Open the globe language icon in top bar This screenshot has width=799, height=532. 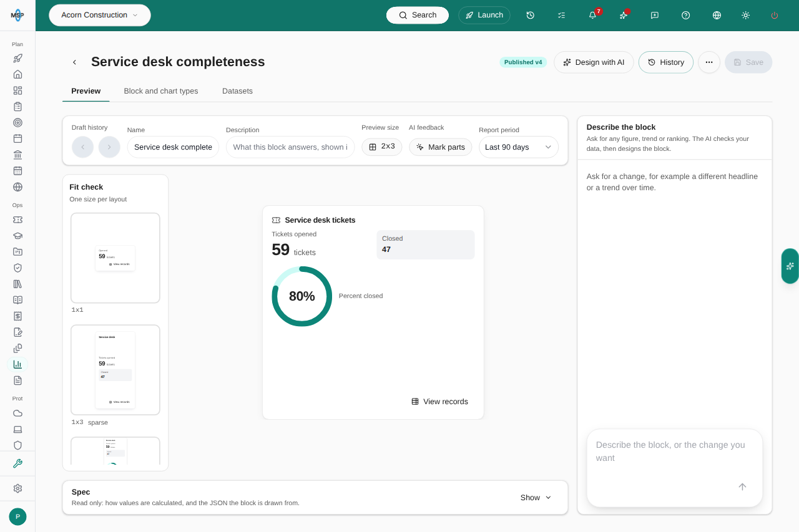(717, 15)
